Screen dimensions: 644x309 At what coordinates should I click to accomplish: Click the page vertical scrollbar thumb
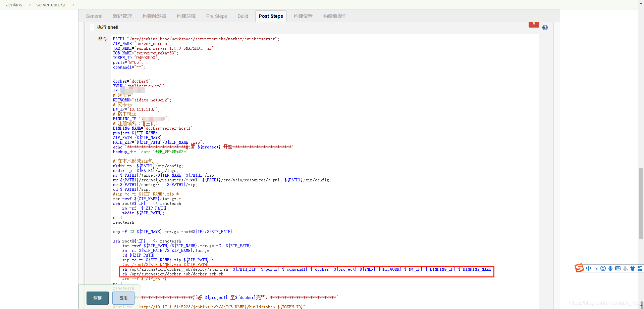coord(641,203)
